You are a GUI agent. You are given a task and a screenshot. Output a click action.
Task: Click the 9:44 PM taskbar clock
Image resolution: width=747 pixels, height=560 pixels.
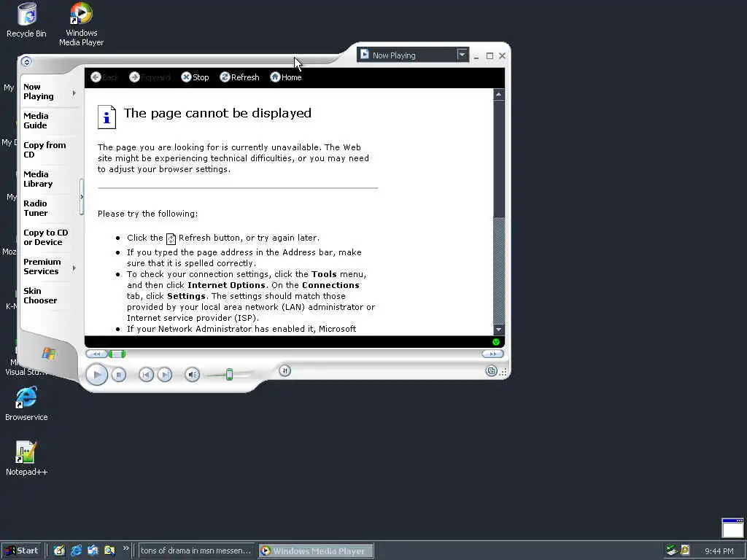tap(719, 551)
